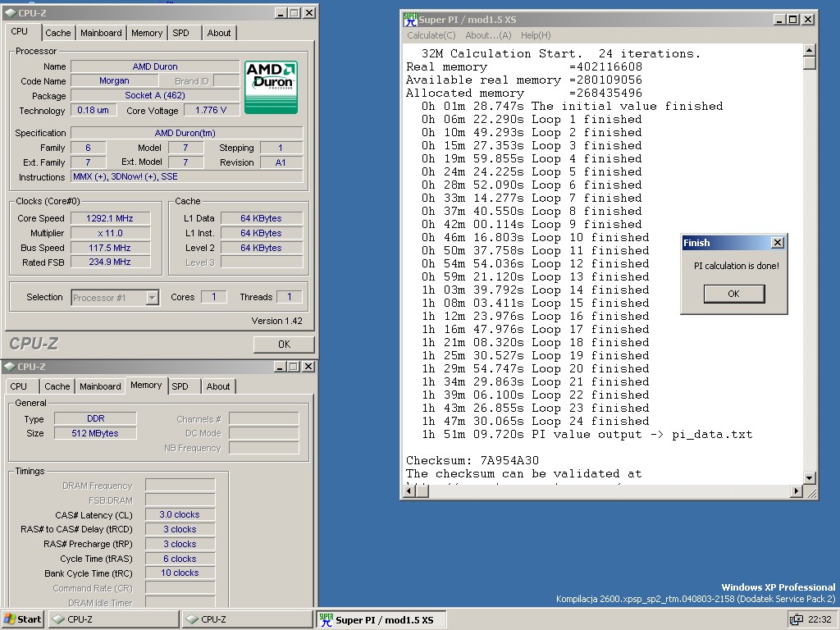
Task: Activate Super PI taskbar button
Action: point(381,619)
